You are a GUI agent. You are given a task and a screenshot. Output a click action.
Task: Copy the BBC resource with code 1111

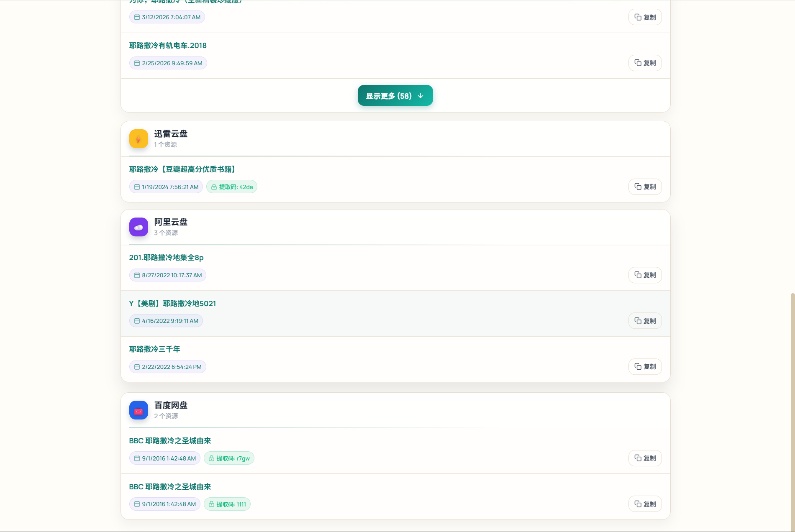[x=645, y=504]
